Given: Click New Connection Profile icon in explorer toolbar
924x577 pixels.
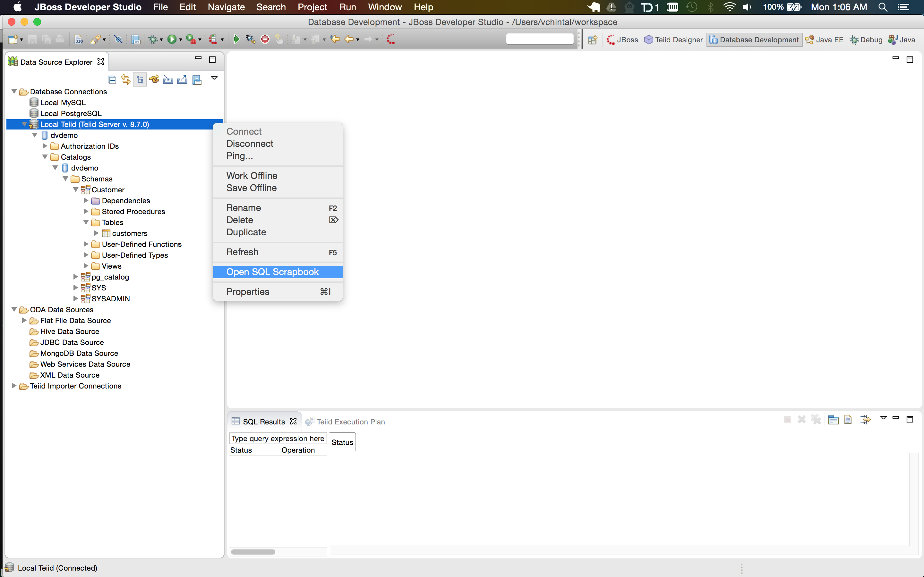Looking at the screenshot, I should [154, 79].
